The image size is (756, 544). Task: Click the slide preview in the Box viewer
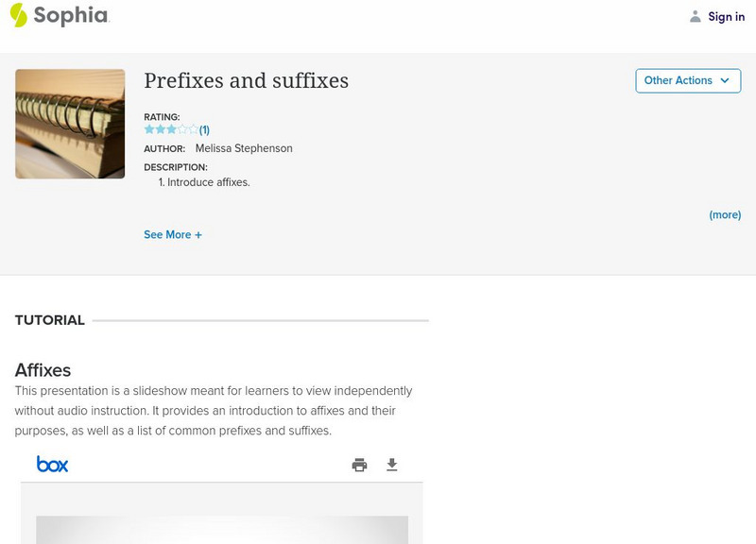coord(222,529)
